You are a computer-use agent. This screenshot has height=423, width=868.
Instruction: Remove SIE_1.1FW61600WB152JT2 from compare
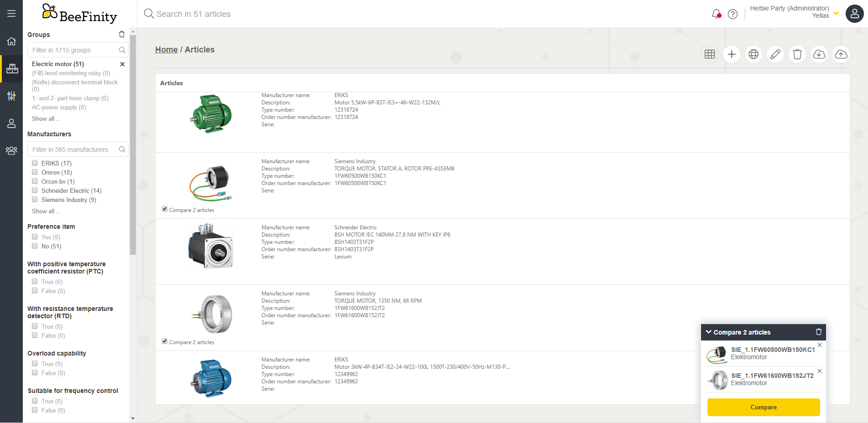click(820, 371)
